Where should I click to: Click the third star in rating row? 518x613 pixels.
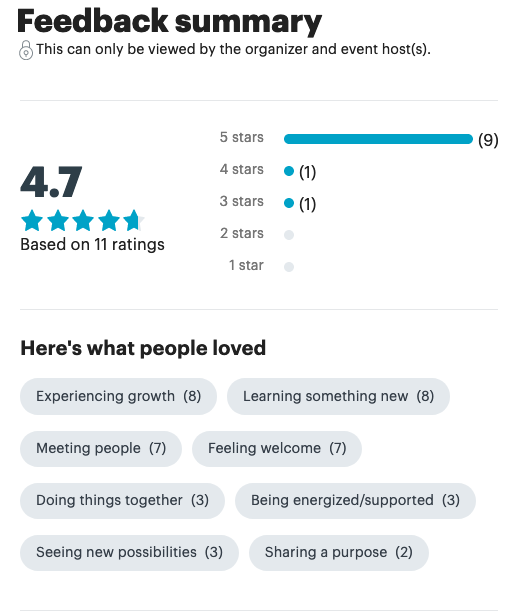(x=83, y=220)
